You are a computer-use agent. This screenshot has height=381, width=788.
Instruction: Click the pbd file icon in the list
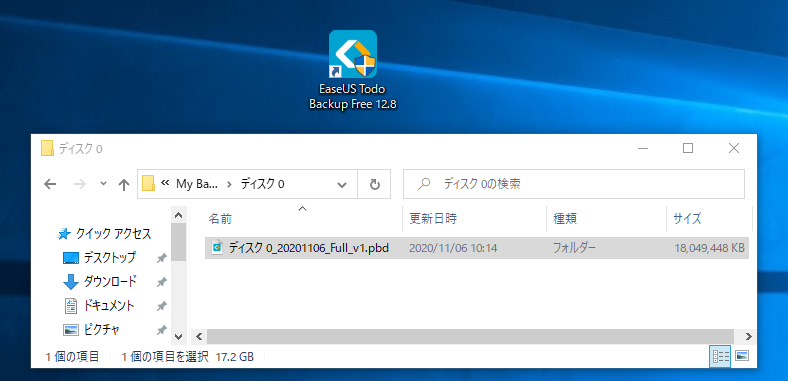(x=218, y=248)
